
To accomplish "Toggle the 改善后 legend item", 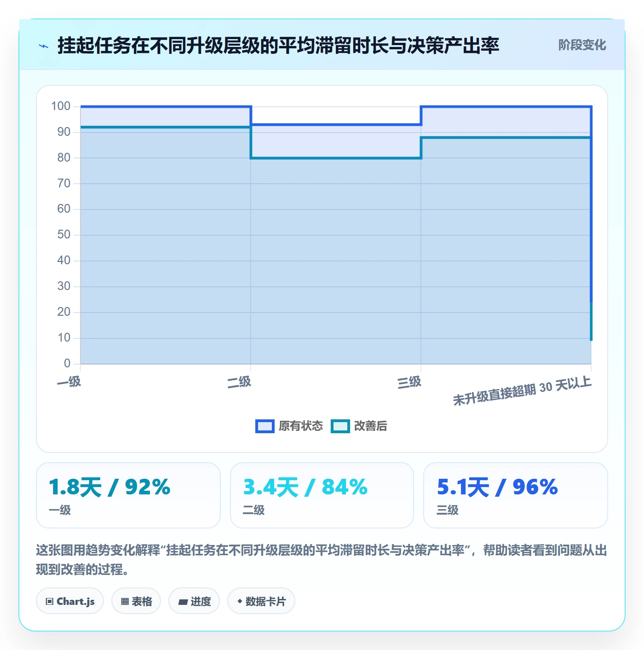I will click(x=359, y=426).
